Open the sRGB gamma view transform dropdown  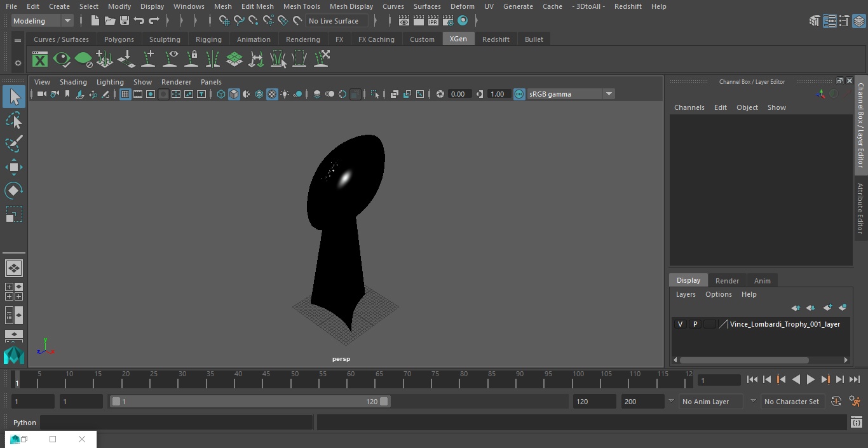(x=570, y=94)
